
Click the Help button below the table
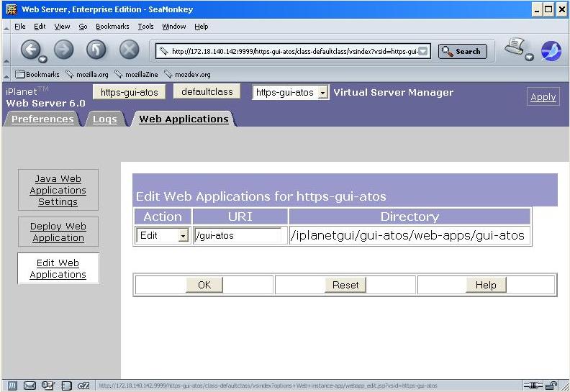click(486, 285)
